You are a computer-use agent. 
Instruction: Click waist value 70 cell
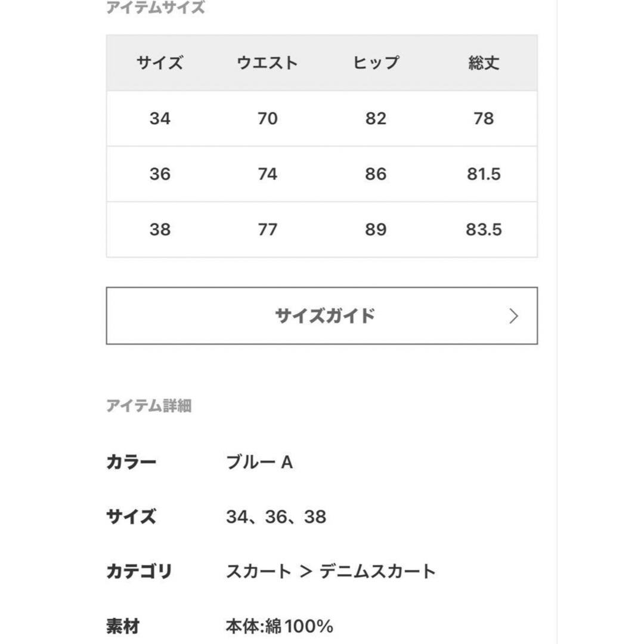267,118
